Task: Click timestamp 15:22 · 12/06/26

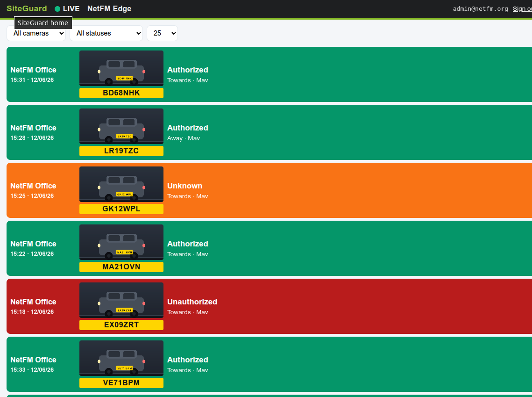Action: click(x=32, y=254)
